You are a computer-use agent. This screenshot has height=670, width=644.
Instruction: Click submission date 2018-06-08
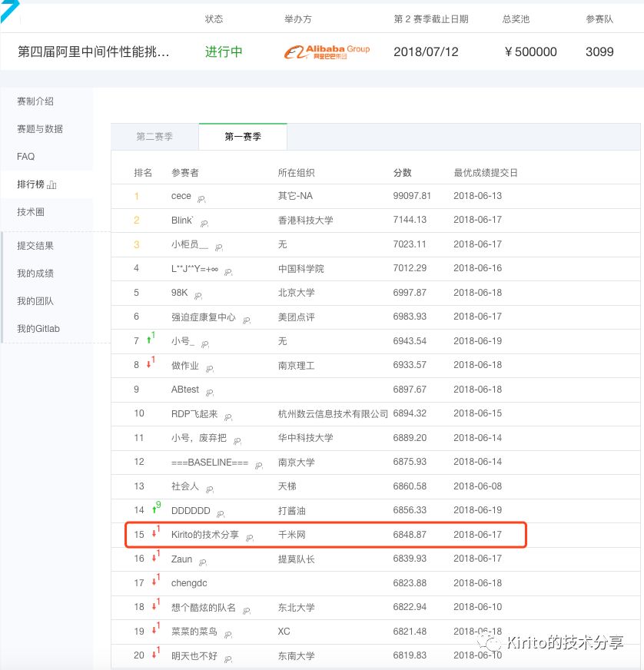point(478,486)
